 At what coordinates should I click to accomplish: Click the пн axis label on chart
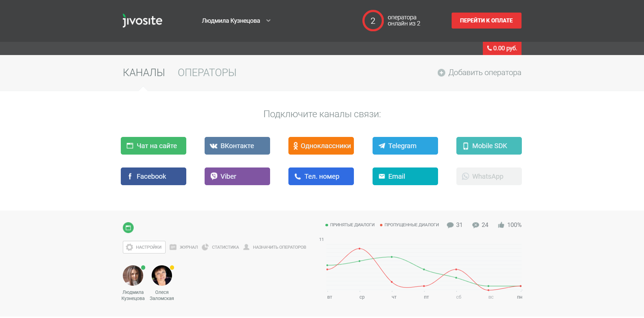coord(519,297)
